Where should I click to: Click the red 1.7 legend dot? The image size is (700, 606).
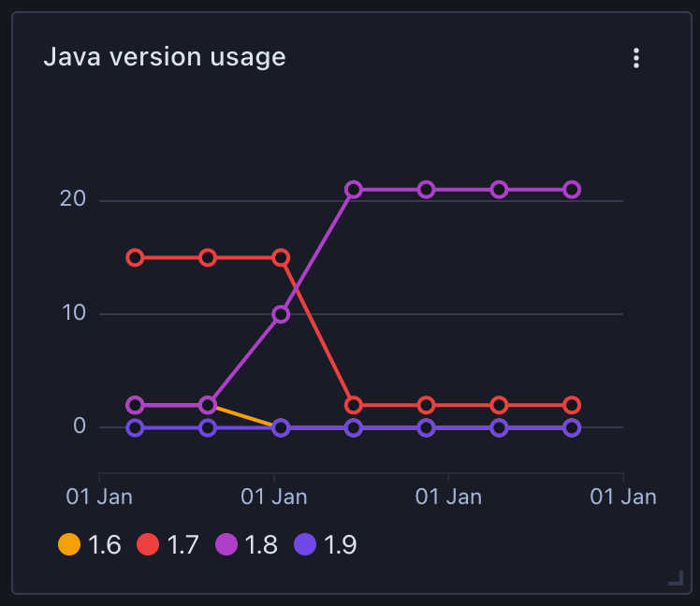(x=148, y=544)
